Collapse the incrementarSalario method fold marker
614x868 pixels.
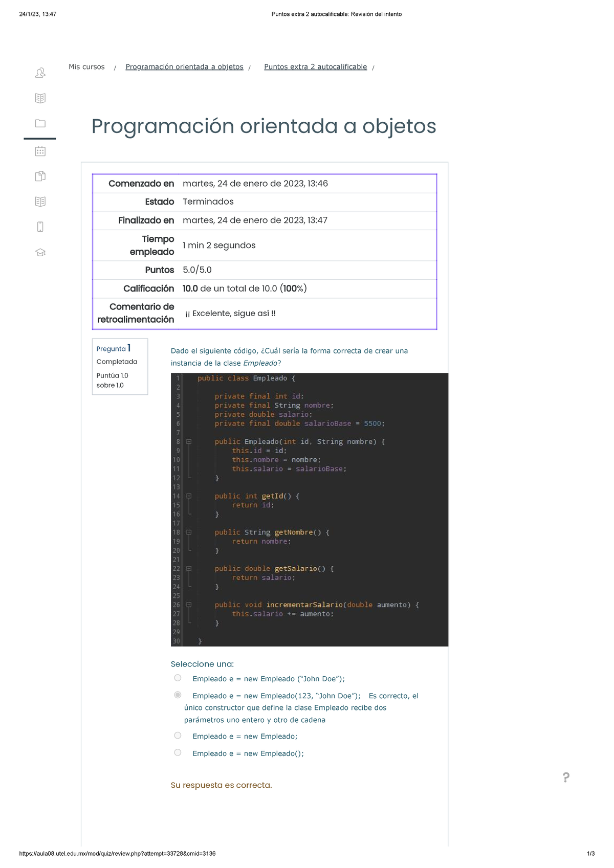(189, 605)
